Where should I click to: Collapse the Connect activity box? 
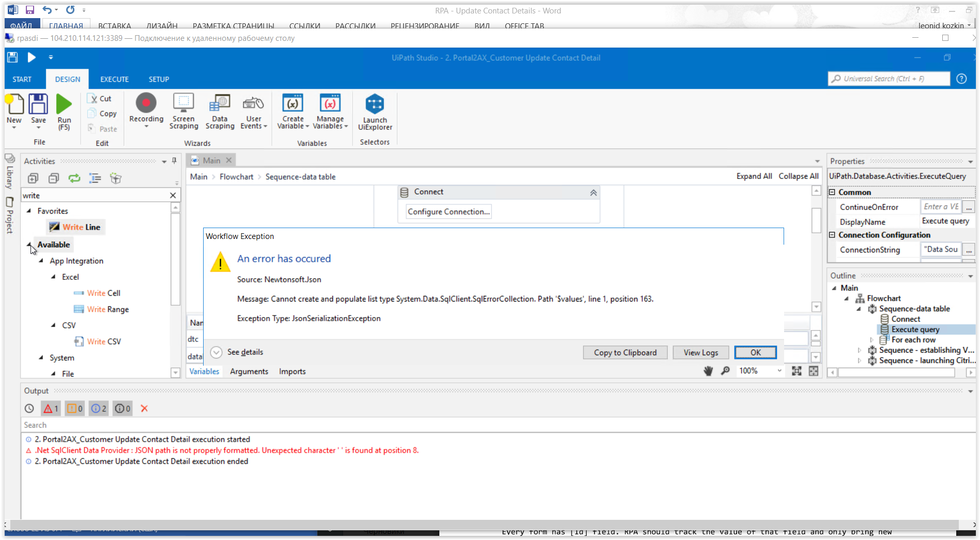(x=593, y=192)
